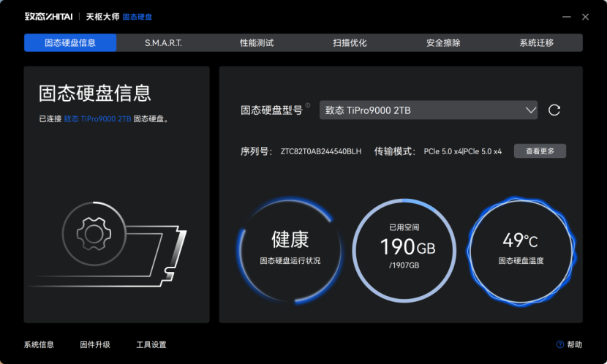Go to the 安全擦除 tab
The height and width of the screenshot is (364, 607).
click(443, 43)
